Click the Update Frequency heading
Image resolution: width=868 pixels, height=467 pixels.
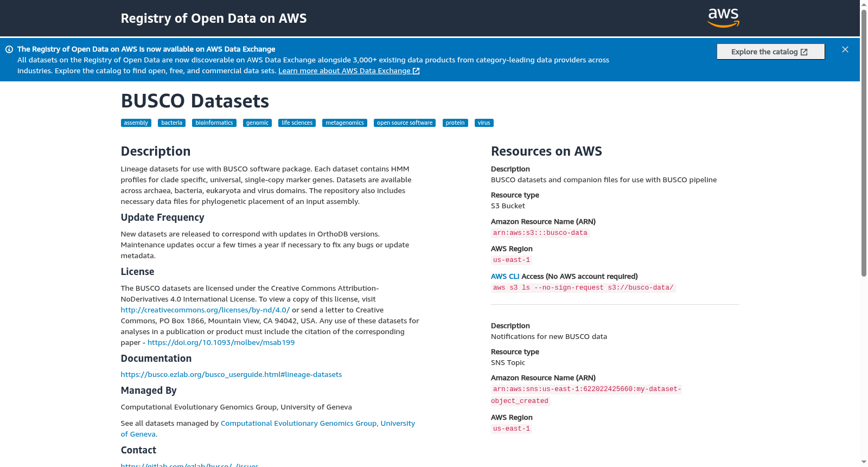[162, 217]
